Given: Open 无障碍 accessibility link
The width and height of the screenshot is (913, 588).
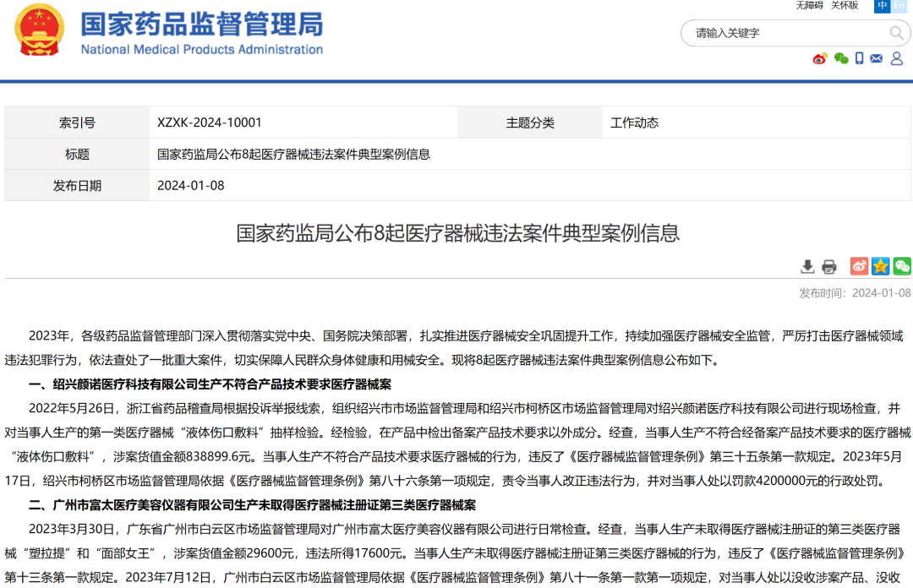Looking at the screenshot, I should pos(809,5).
